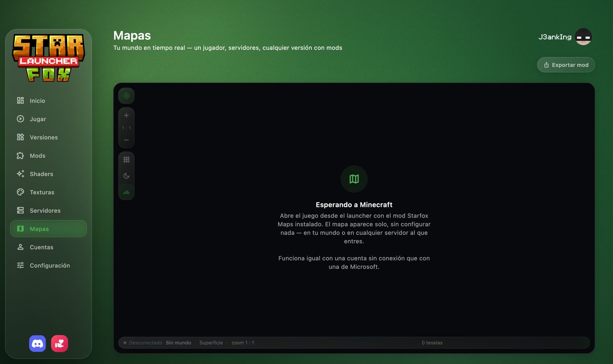Click the 1 : 1 label between zoom buttons
The image size is (613, 364).
pos(126,128)
